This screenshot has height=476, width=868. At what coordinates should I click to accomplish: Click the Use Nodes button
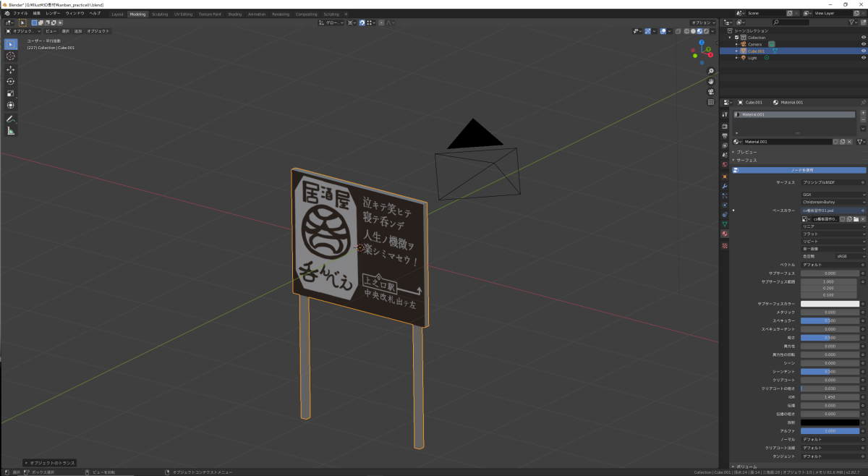pos(799,170)
